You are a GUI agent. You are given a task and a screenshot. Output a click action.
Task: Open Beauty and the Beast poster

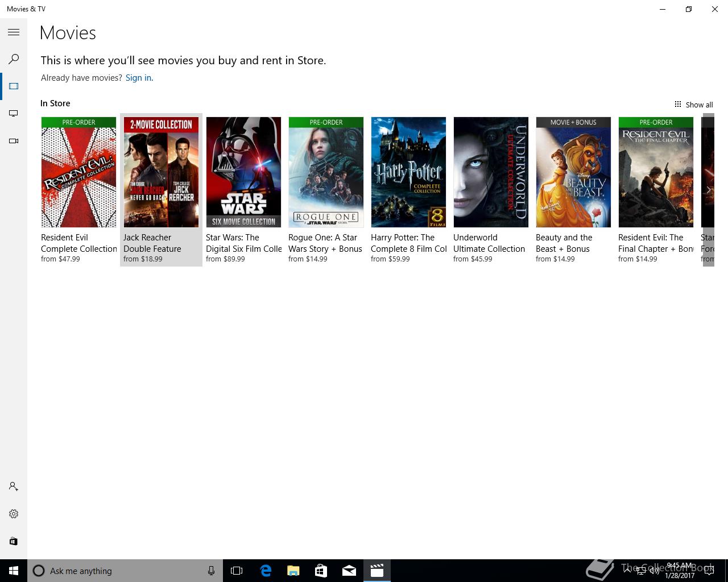573,172
